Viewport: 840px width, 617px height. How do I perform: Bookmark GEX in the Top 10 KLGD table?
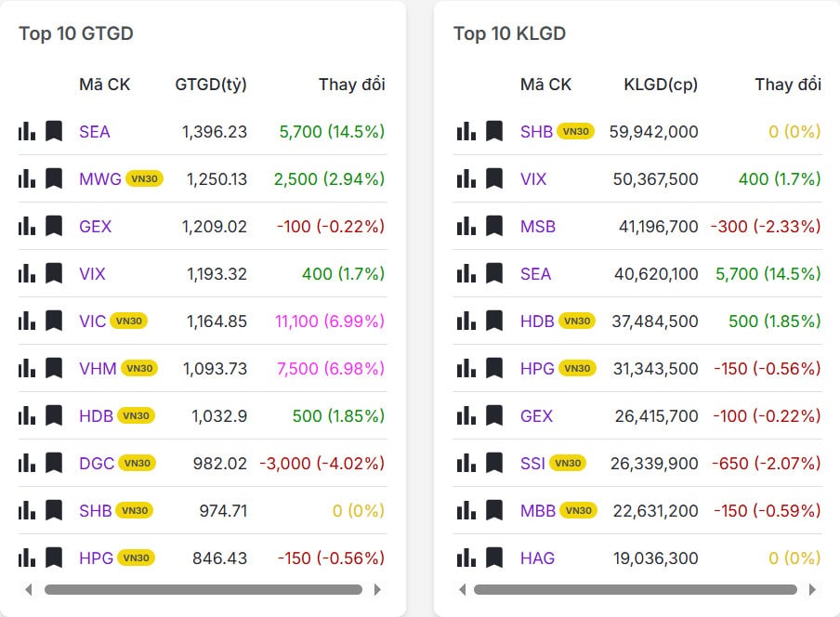pos(492,415)
